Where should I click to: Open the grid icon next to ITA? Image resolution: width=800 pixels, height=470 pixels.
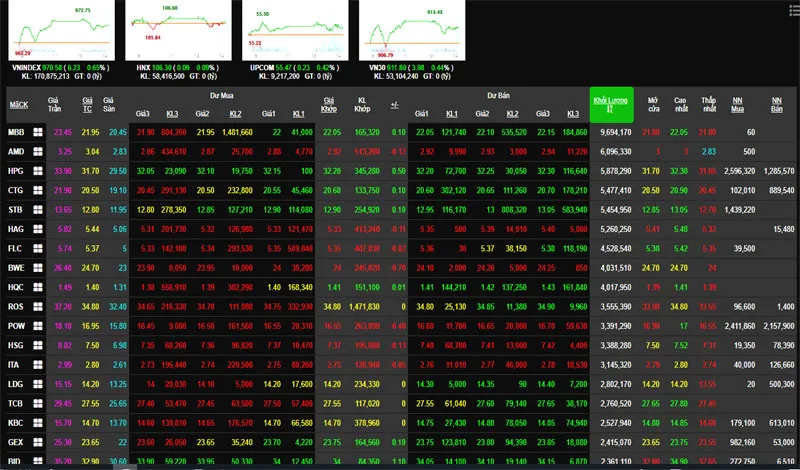coord(38,365)
